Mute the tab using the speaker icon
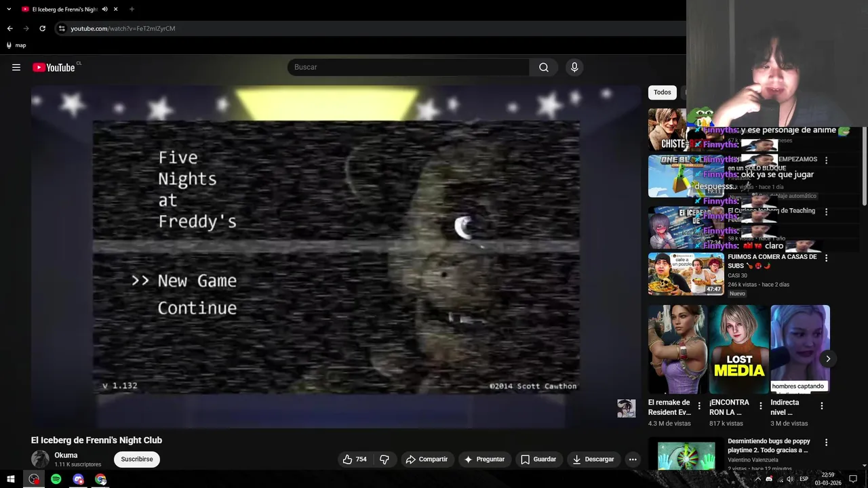Screen dimensions: 868x488 104,9
